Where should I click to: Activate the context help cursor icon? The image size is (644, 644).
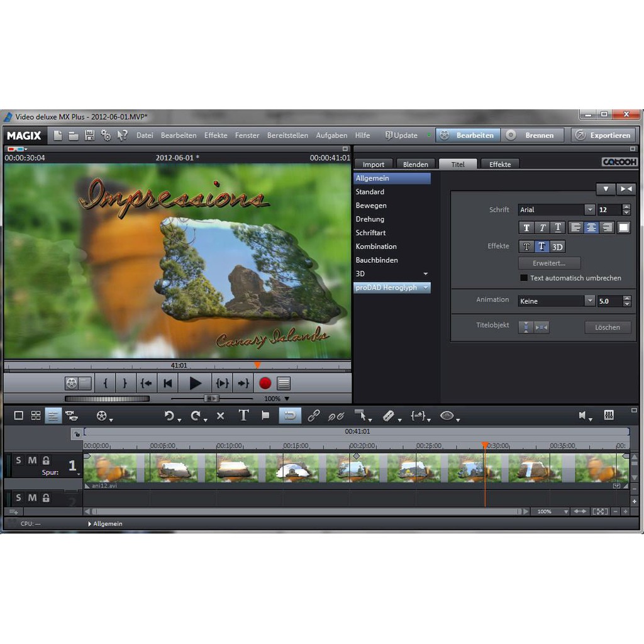pos(123,135)
